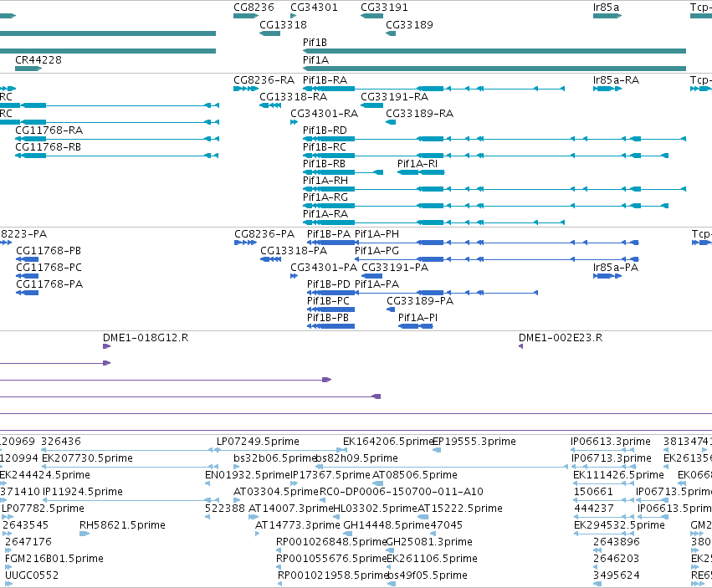Select the IP17367.5prime EST label
The height and width of the screenshot is (588, 712).
[330, 475]
